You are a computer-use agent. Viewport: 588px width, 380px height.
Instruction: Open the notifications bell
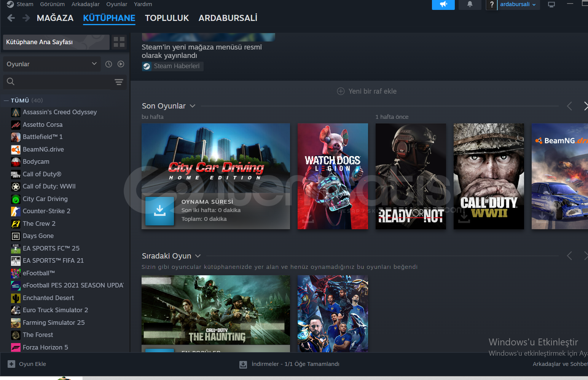tap(470, 5)
